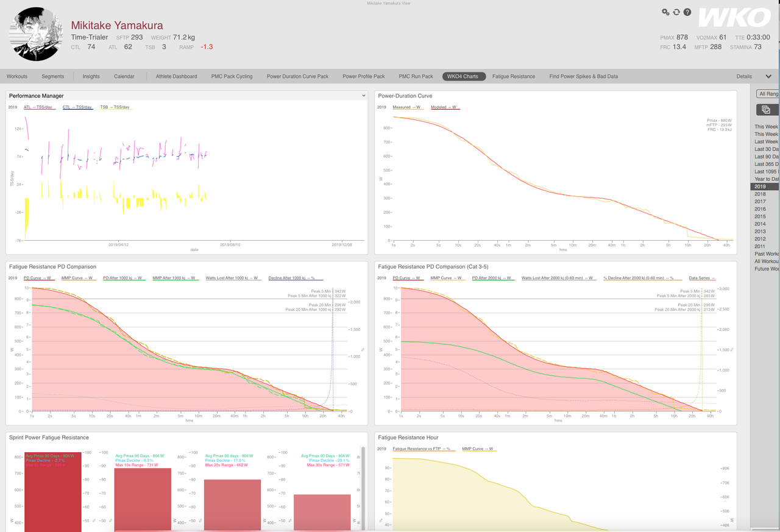Toggle the Measured W legend in Power-Duration Curve
780x532 pixels.
[408, 107]
